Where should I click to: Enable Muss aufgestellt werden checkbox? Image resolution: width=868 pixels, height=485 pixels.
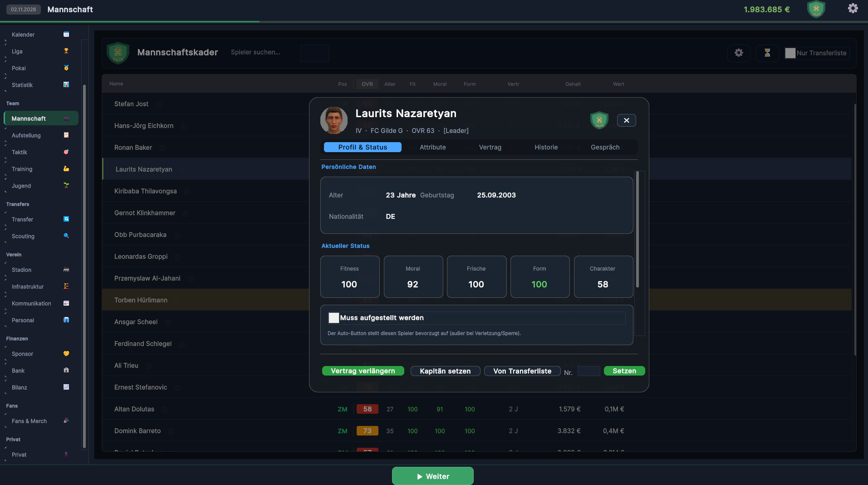(x=334, y=318)
